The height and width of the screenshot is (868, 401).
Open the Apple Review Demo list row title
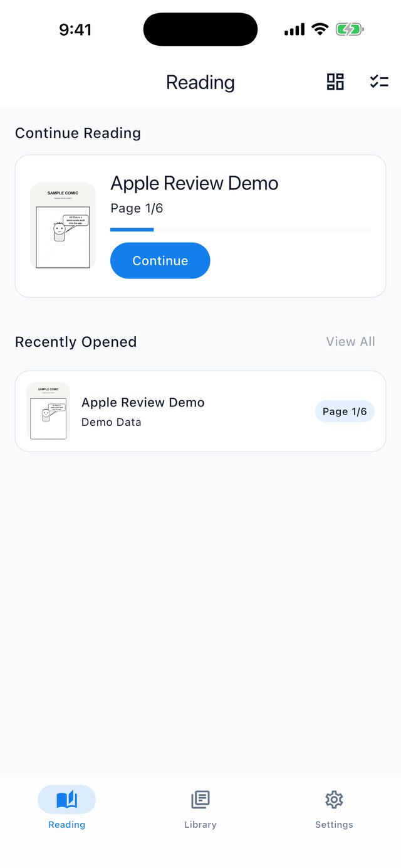(143, 403)
